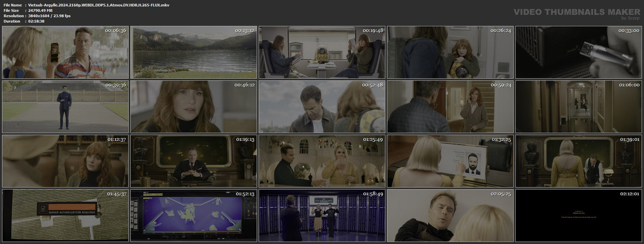The width and height of the screenshot is (644, 244).
Task: Select the phone call thumbnail at 00:59:24
Action: tap(450, 107)
